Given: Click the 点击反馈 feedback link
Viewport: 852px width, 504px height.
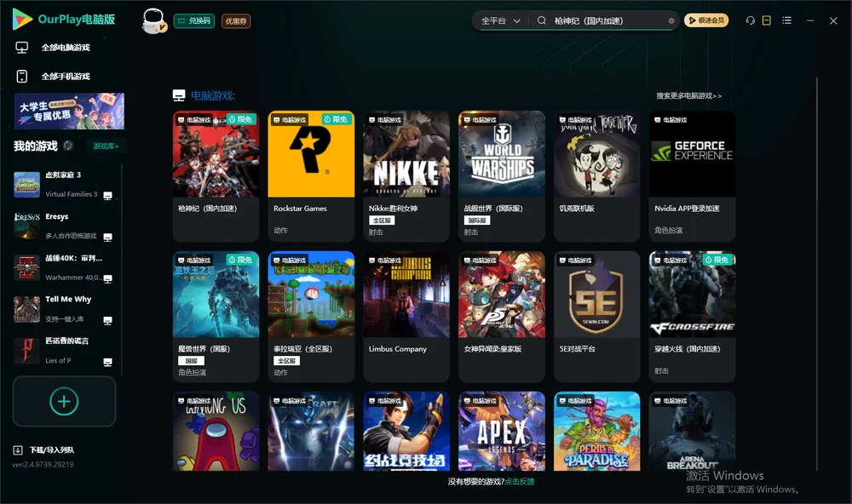Looking at the screenshot, I should [520, 481].
